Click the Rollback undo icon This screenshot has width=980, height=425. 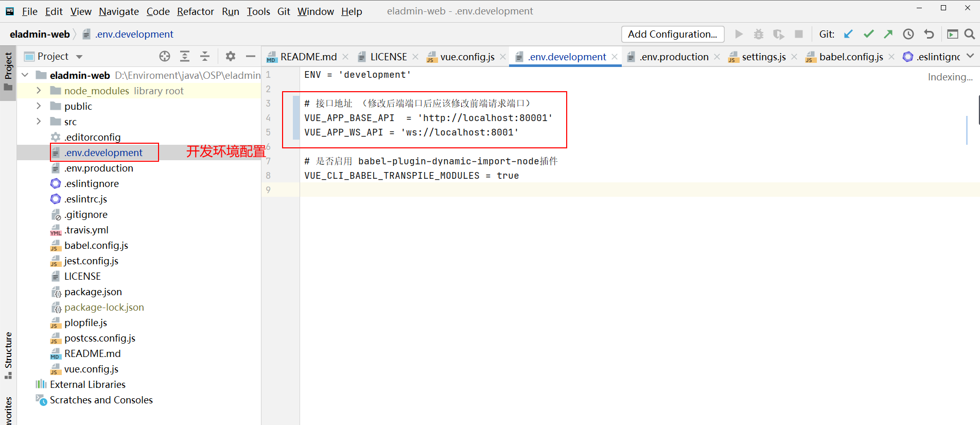(929, 34)
